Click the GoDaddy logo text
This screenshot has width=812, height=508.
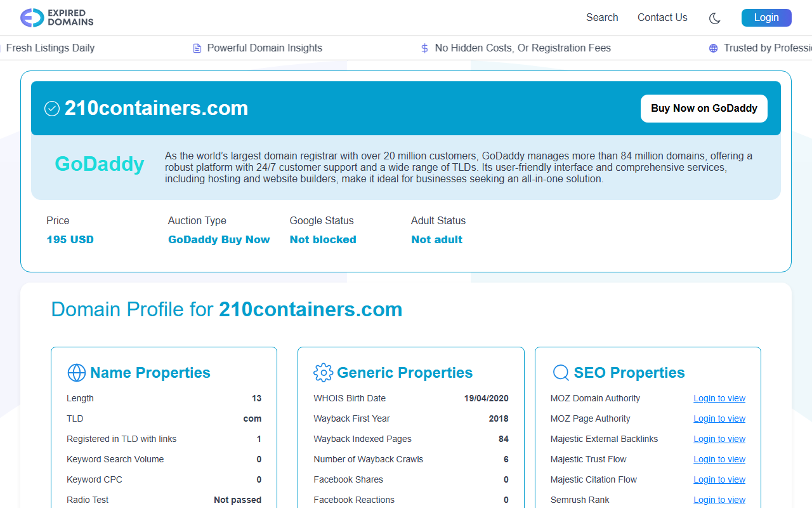tap(100, 164)
